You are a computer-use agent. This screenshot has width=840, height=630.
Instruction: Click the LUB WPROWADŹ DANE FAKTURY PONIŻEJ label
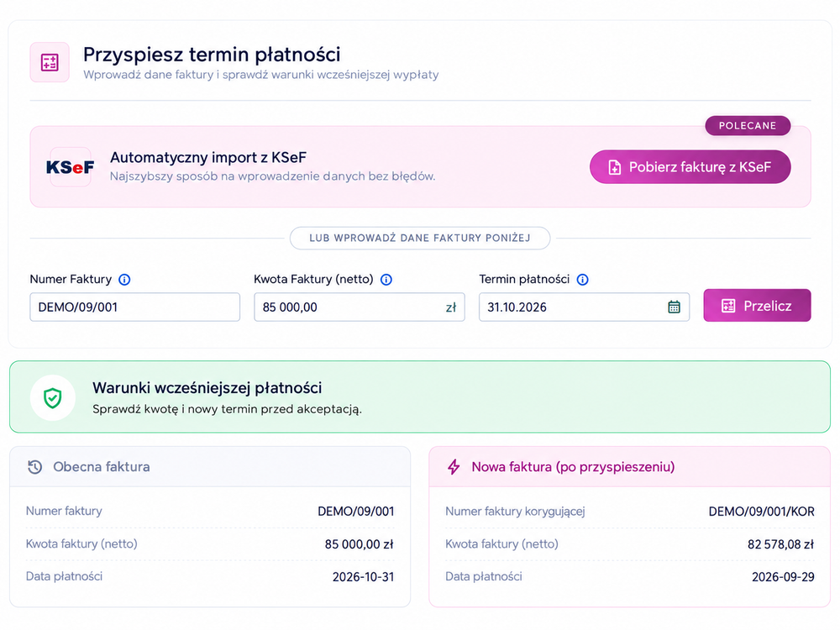pos(420,238)
